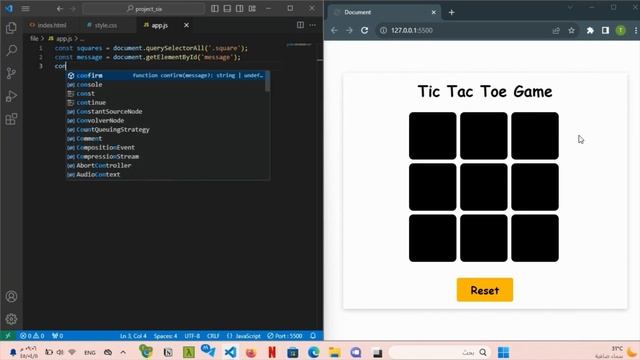Open Customize Layout icon in title bar
This screenshot has height=360, width=640.
click(252, 9)
